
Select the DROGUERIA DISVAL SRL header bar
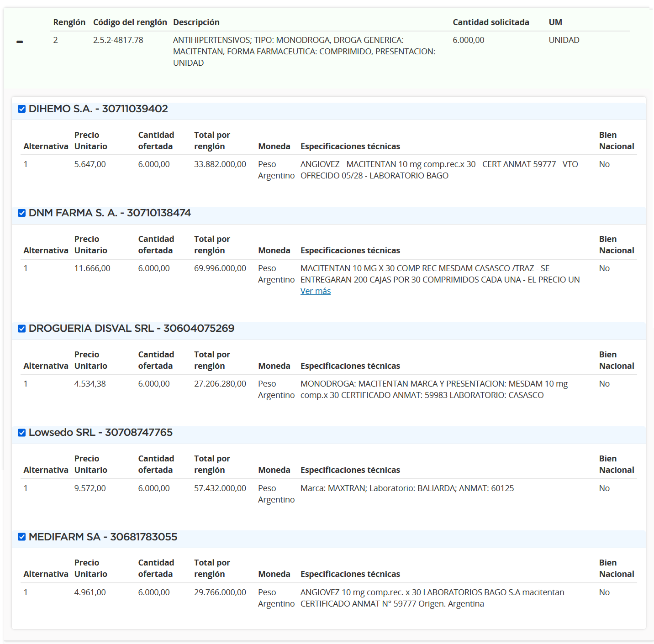(329, 329)
